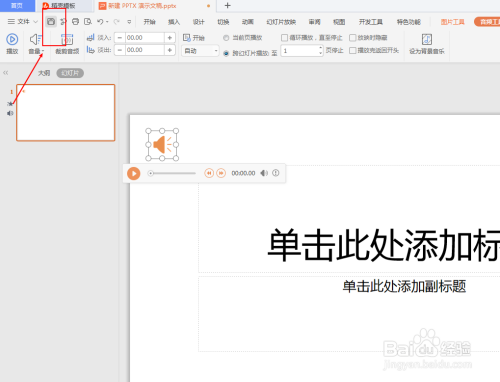Enable the 放映时隐藏 checkbox
Screen dimensions: 500x382
[x=352, y=38]
